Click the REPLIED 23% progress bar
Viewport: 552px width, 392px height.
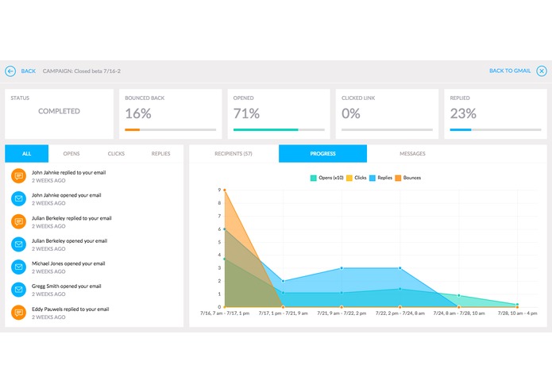point(496,129)
